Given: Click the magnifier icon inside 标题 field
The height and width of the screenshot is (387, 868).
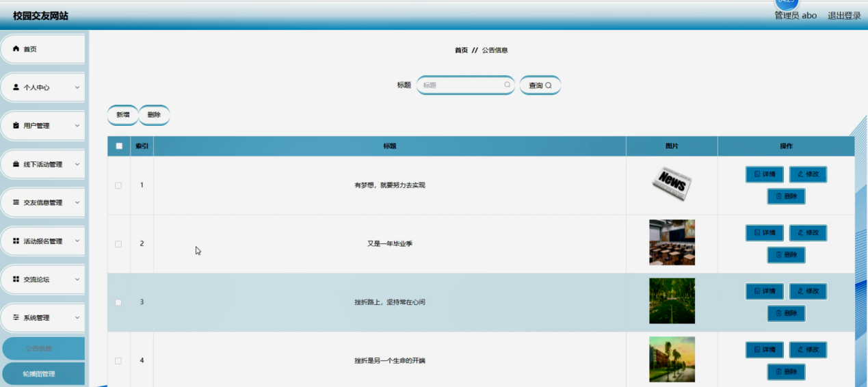Looking at the screenshot, I should (x=507, y=85).
